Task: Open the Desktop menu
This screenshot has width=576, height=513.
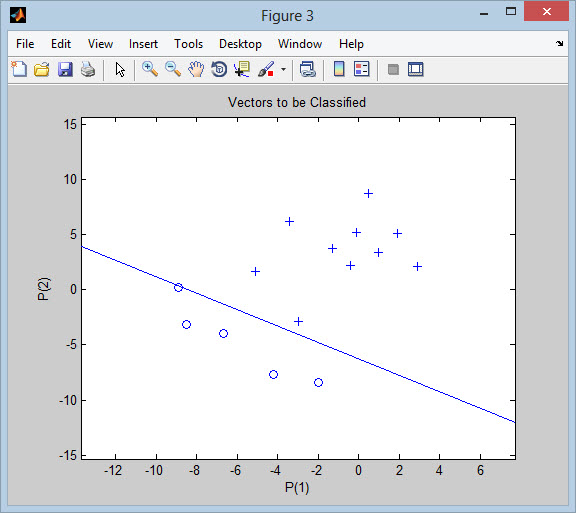Action: click(240, 44)
